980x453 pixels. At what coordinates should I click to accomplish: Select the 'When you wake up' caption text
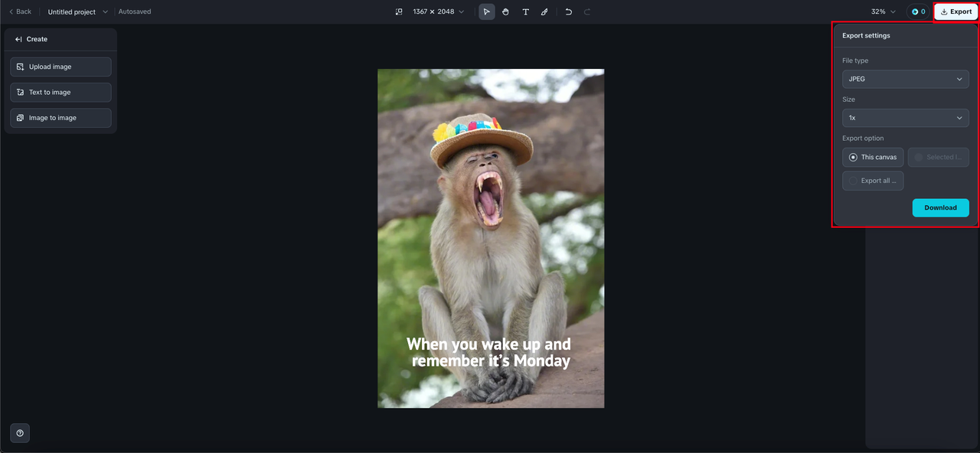(490, 352)
